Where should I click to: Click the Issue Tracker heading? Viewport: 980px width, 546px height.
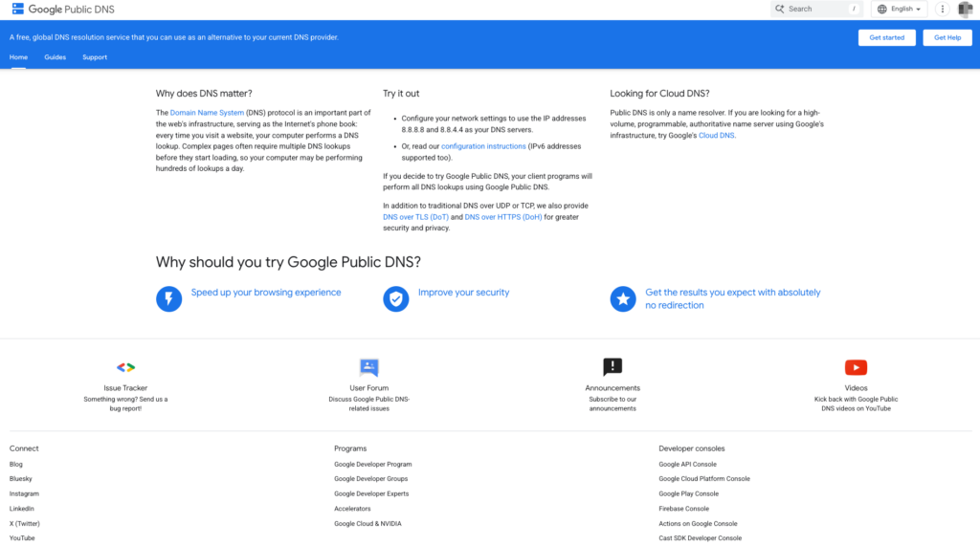(x=125, y=388)
